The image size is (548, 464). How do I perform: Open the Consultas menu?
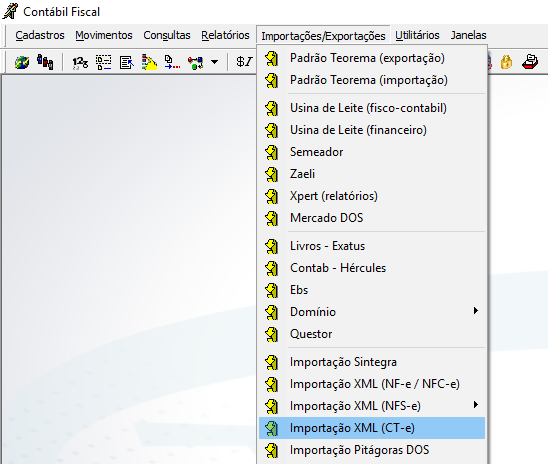(167, 35)
